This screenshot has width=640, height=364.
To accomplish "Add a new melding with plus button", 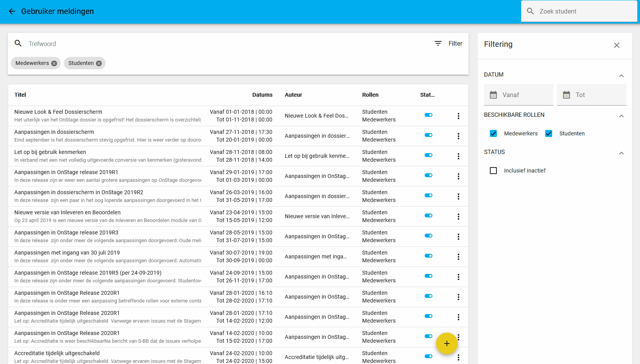I will (x=447, y=343).
